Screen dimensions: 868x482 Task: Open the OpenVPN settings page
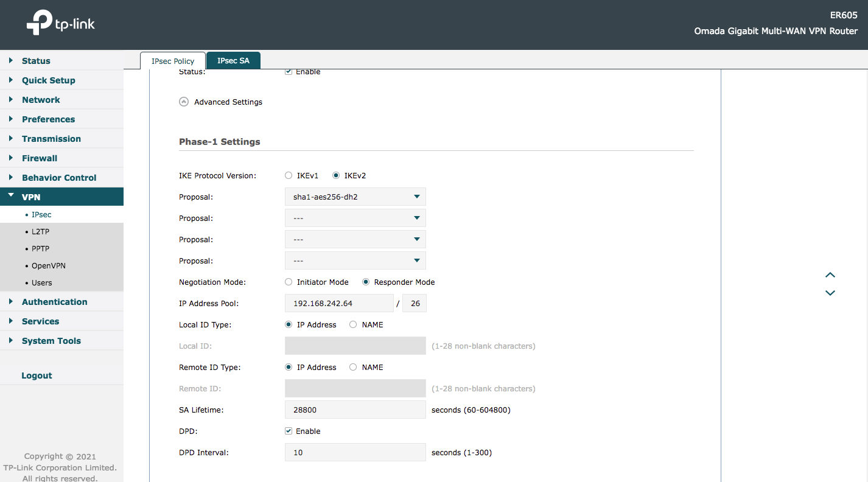click(x=48, y=265)
